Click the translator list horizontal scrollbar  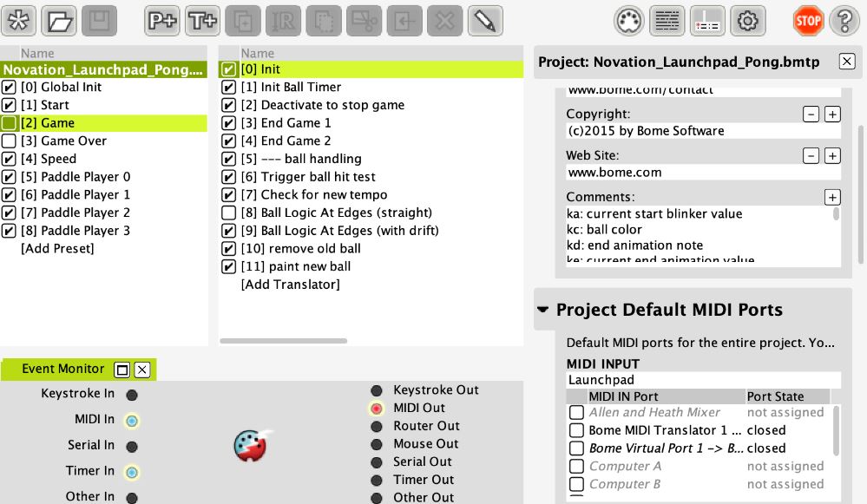tap(284, 341)
